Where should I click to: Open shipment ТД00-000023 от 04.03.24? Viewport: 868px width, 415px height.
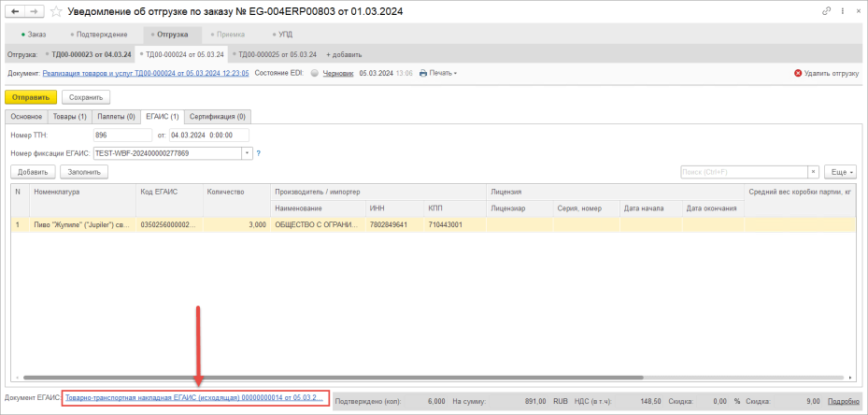tap(89, 54)
